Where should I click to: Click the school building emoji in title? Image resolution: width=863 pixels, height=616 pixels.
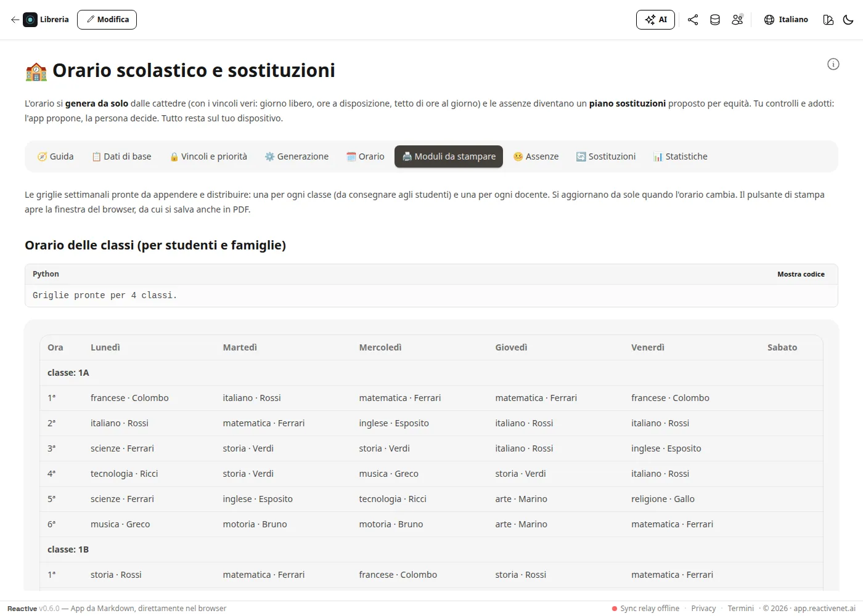tap(36, 71)
